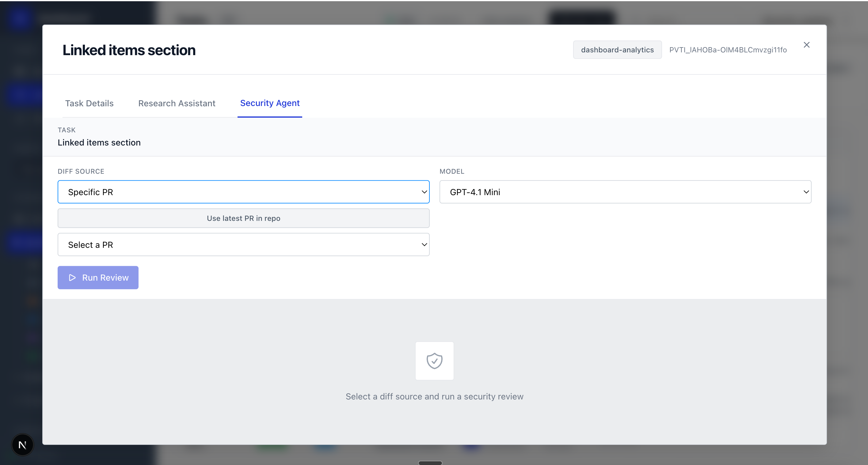Screen dimensions: 868x465
Task: Click the DIFF SOURCE field label
Action: pos(81,171)
